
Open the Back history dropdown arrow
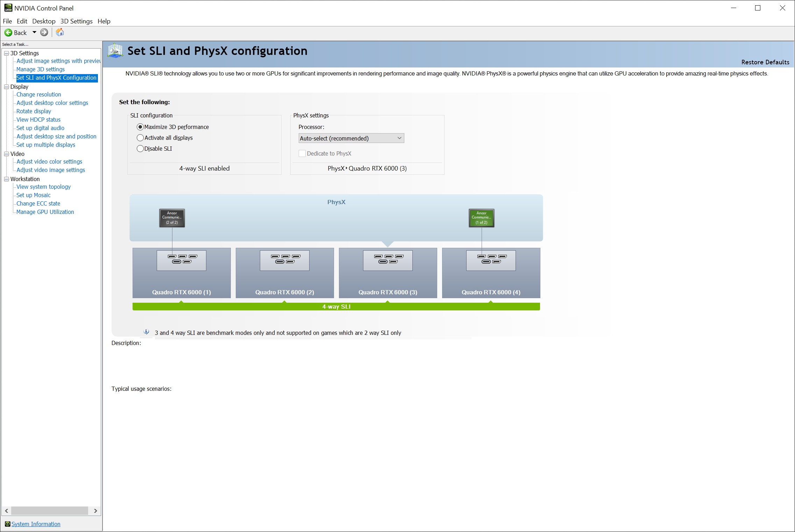pyautogui.click(x=34, y=33)
